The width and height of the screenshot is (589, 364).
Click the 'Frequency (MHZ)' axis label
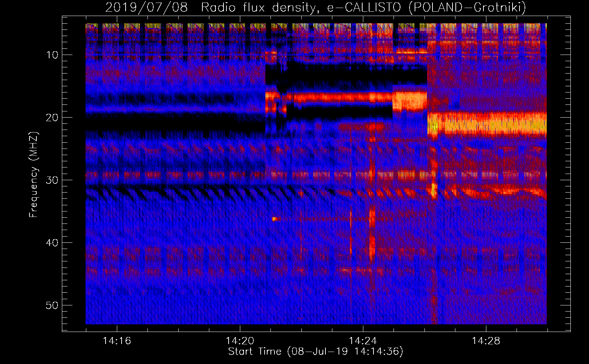pyautogui.click(x=33, y=175)
